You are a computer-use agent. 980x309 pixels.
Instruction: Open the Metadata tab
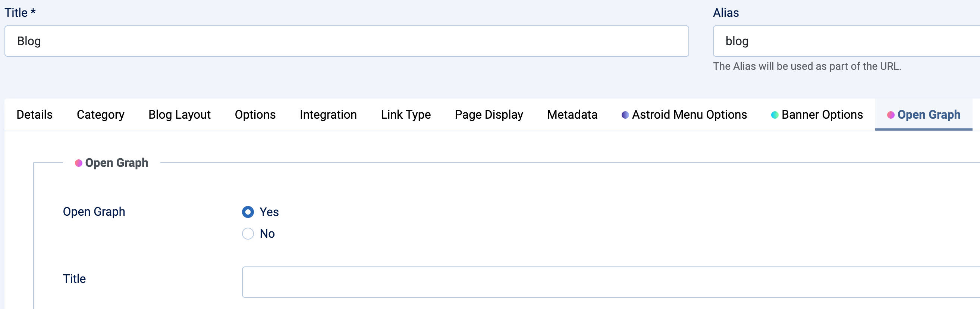point(572,115)
